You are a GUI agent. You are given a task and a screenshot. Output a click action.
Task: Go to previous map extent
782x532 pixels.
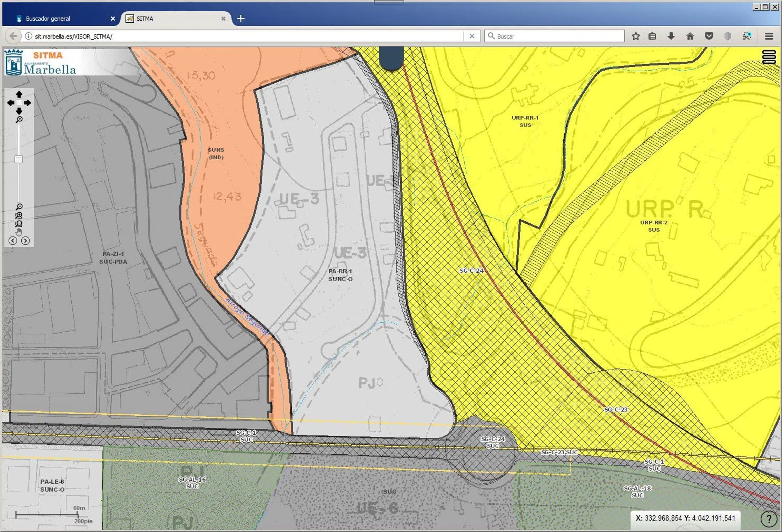(x=13, y=241)
